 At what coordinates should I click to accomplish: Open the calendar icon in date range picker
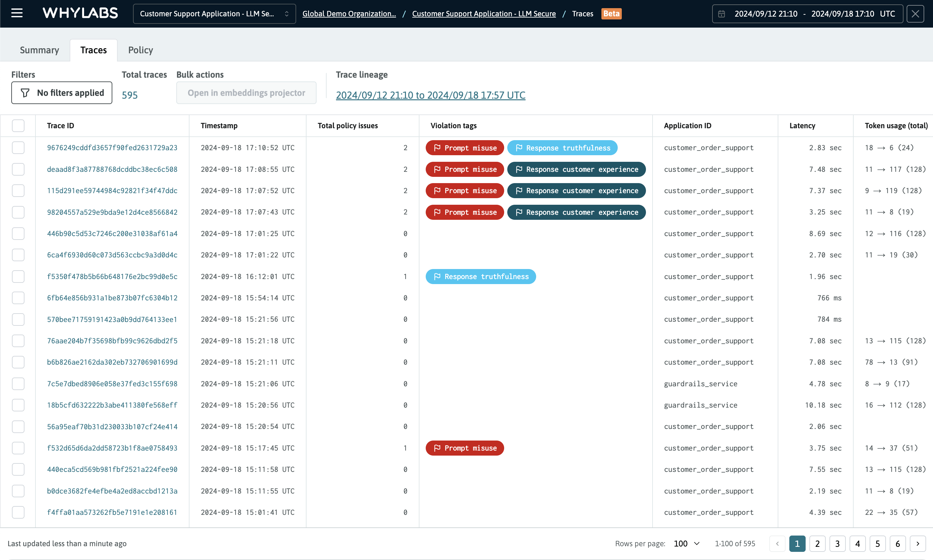point(722,13)
